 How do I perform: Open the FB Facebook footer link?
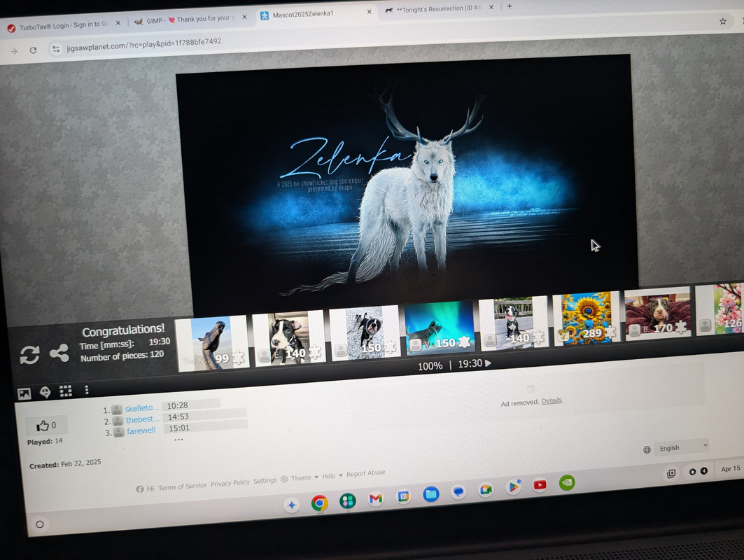coord(145,489)
